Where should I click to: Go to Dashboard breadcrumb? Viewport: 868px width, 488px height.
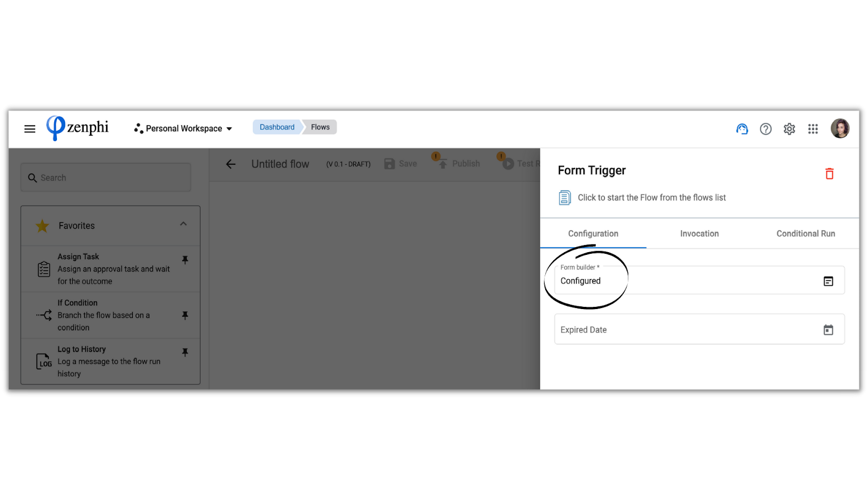(x=277, y=127)
